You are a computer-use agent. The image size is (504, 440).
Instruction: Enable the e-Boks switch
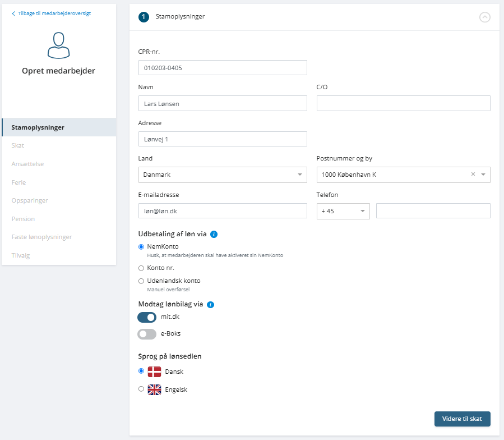pos(147,334)
